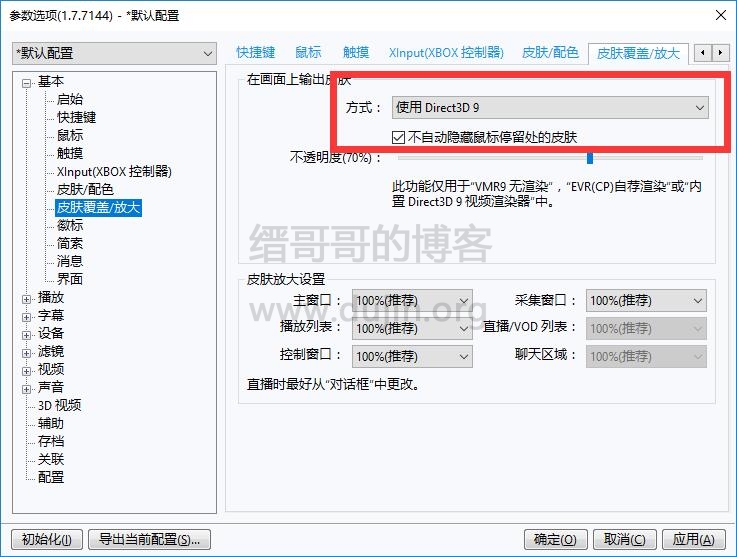Open the *默认配置 profile dropdown
737x557 pixels.
[x=114, y=53]
